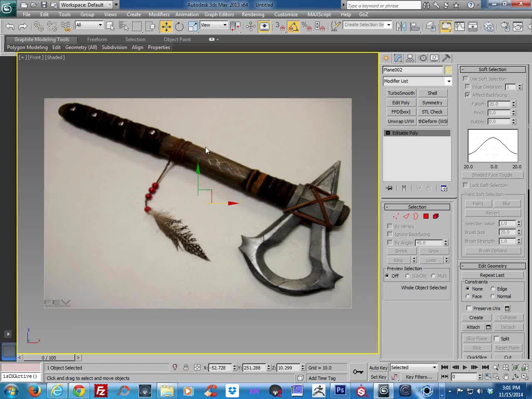Click the Repeat Last button
Image resolution: width=532 pixels, height=399 pixels.
[493, 275]
